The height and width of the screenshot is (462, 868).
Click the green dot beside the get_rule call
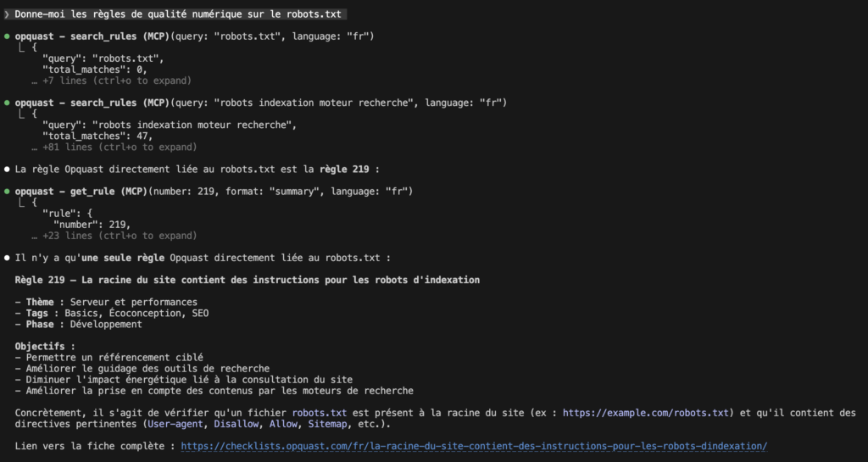pos(7,192)
